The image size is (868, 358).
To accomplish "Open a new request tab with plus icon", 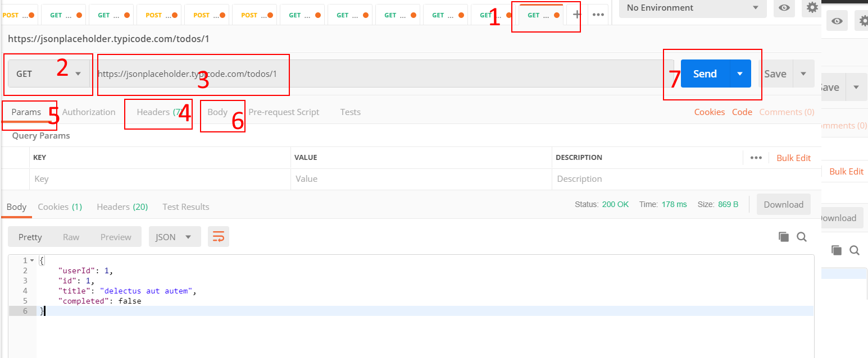I will coord(576,15).
